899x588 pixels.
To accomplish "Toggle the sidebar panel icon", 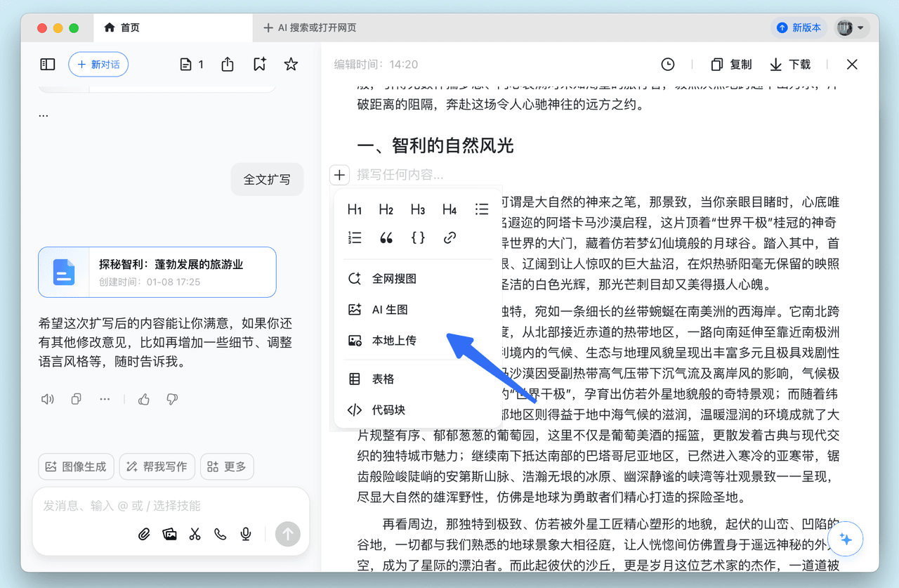I will point(48,65).
